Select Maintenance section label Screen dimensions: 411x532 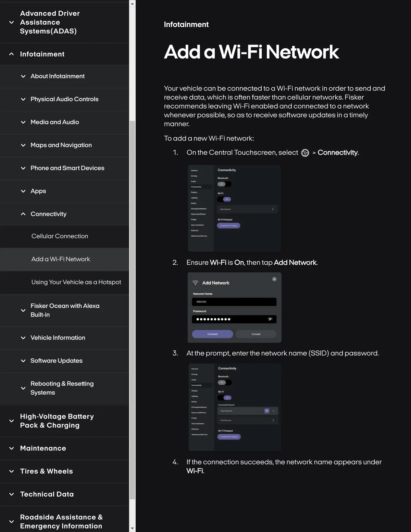point(43,448)
